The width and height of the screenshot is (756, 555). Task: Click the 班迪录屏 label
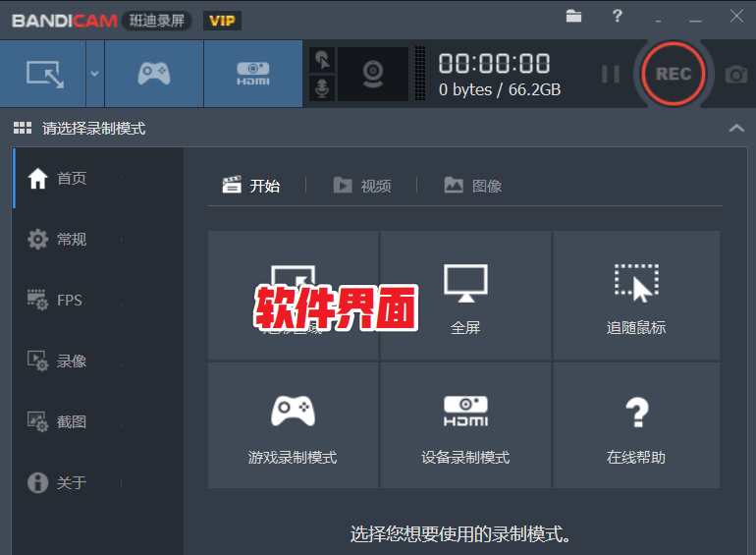(157, 21)
